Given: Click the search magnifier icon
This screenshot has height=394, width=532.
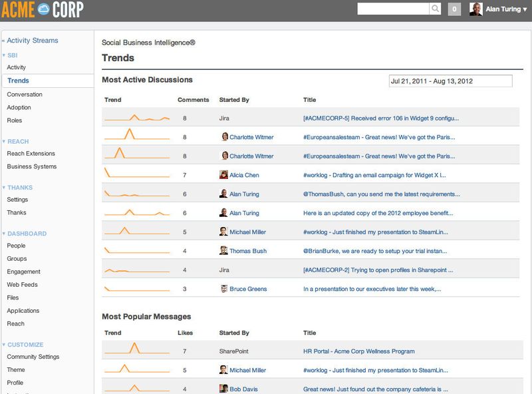Looking at the screenshot, I should coord(435,9).
